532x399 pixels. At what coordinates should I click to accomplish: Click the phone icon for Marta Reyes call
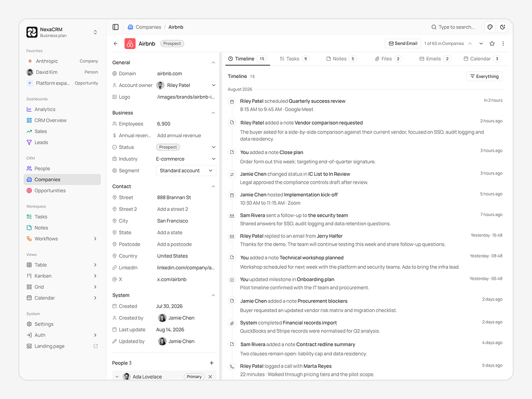click(232, 367)
